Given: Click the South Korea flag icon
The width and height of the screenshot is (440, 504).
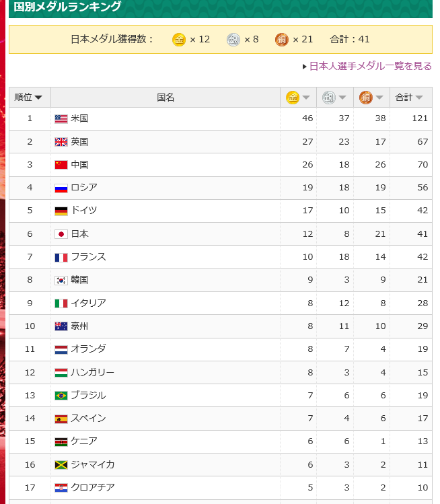Looking at the screenshot, I should coord(61,280).
